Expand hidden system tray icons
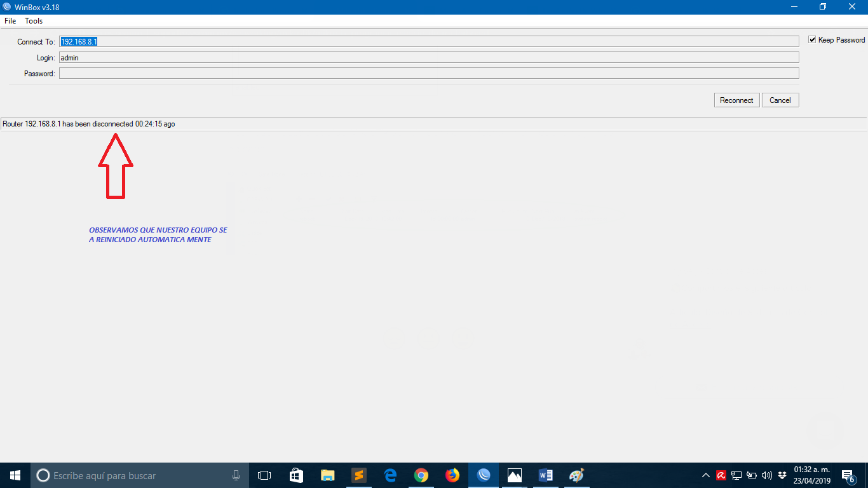The width and height of the screenshot is (868, 488). [x=706, y=475]
